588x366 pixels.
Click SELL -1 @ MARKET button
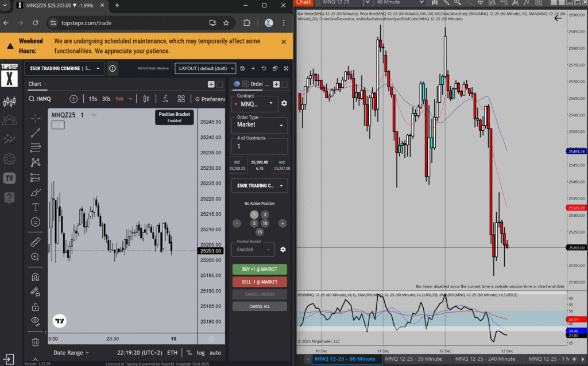[260, 282]
